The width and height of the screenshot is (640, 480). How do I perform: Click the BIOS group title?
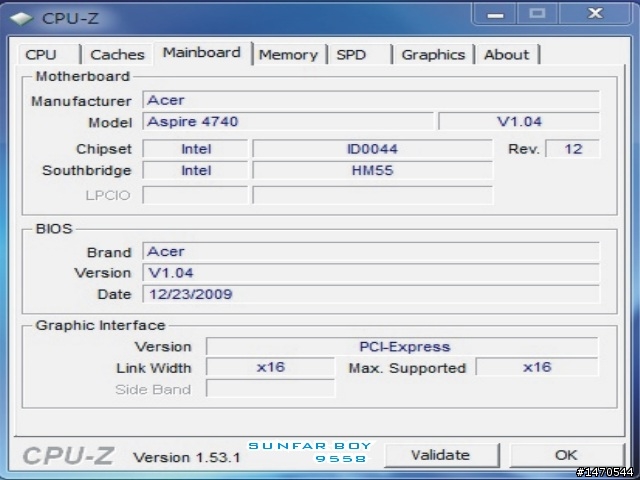point(54,229)
